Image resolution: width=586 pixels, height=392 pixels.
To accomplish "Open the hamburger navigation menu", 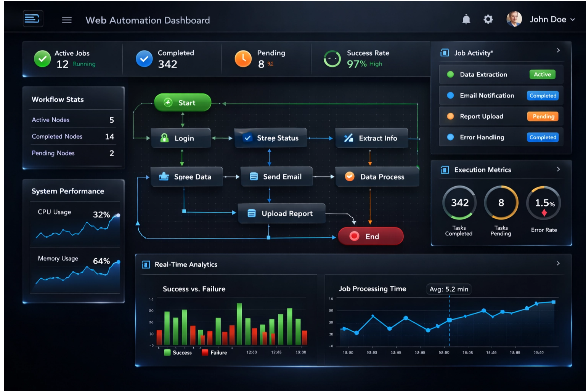I will [67, 20].
